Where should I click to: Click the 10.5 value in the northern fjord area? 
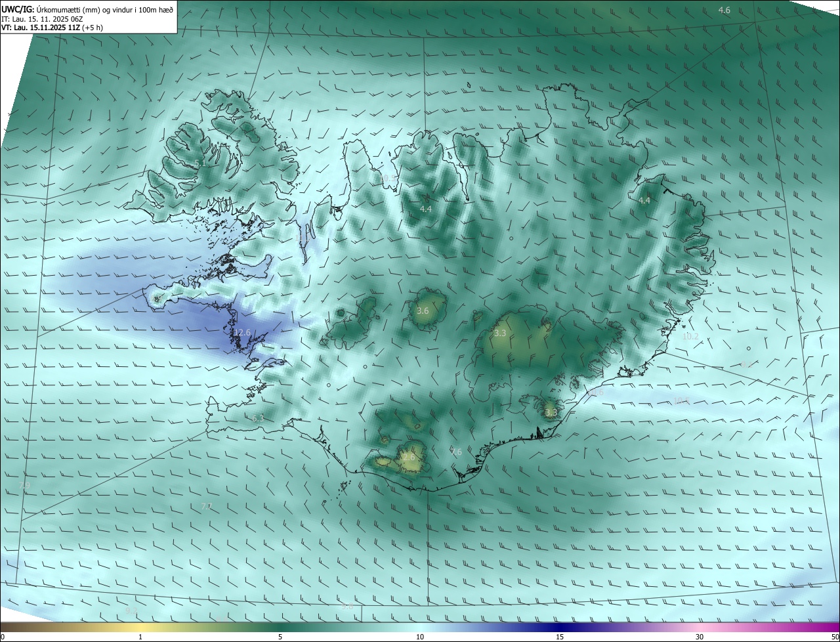point(388,178)
